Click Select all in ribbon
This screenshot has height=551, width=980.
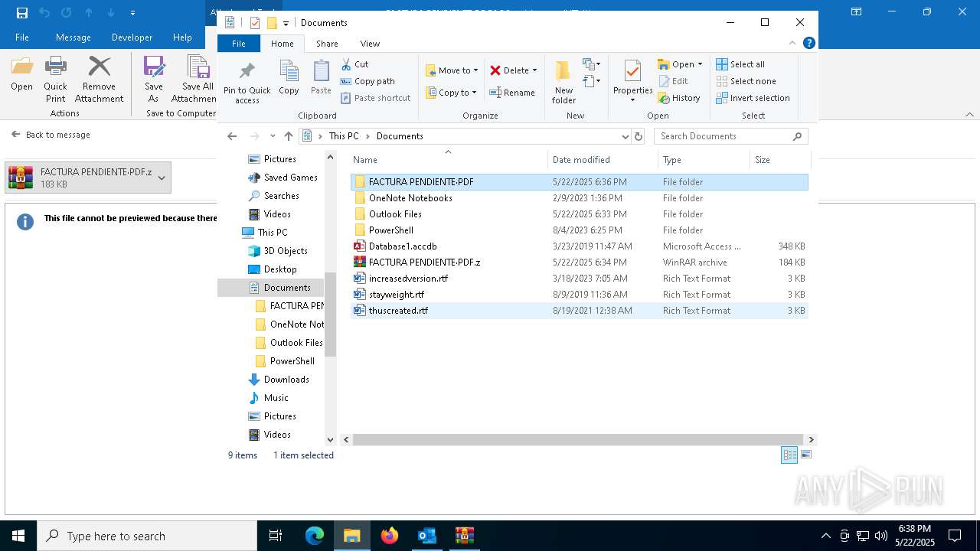click(740, 64)
